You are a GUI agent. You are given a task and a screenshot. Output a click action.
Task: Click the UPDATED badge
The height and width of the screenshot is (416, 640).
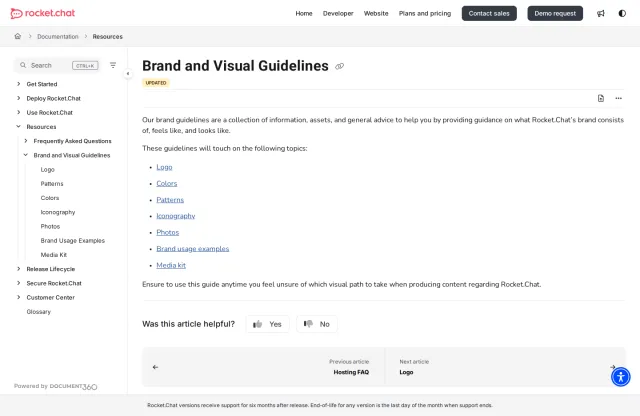[156, 83]
